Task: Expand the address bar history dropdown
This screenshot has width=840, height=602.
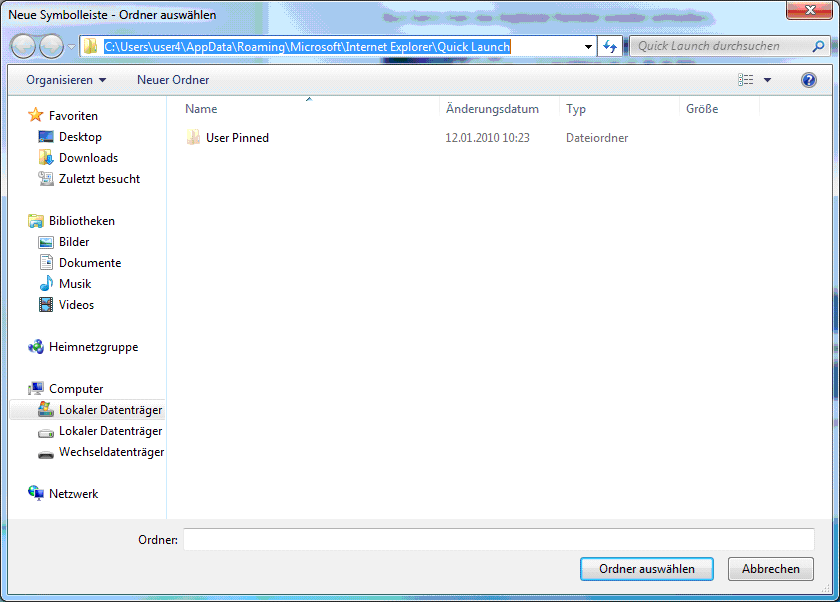Action: coord(589,47)
